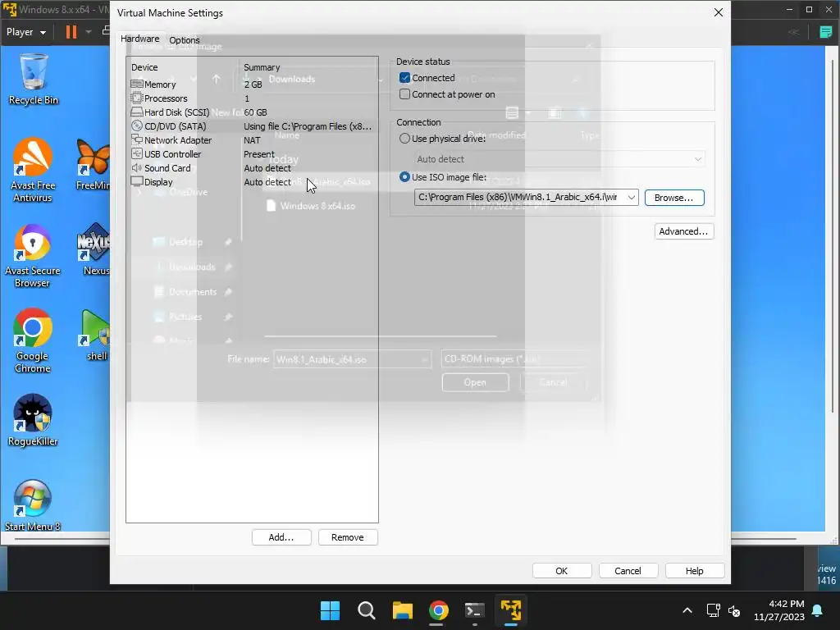Open the network status tray icon
This screenshot has height=630, width=840.
tap(714, 610)
